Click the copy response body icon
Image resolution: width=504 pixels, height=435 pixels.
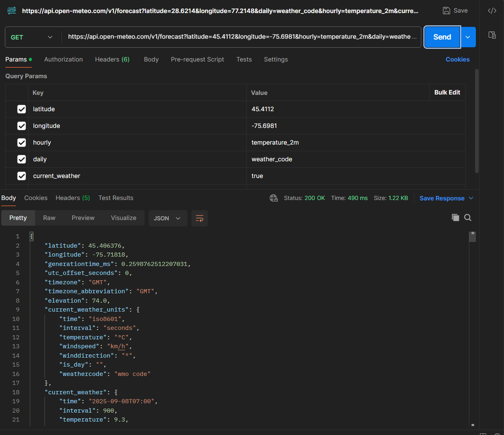(x=455, y=217)
